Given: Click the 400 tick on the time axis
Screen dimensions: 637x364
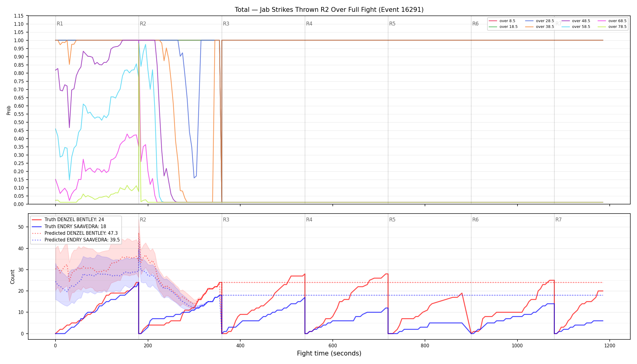Looking at the screenshot, I should pos(240,345).
